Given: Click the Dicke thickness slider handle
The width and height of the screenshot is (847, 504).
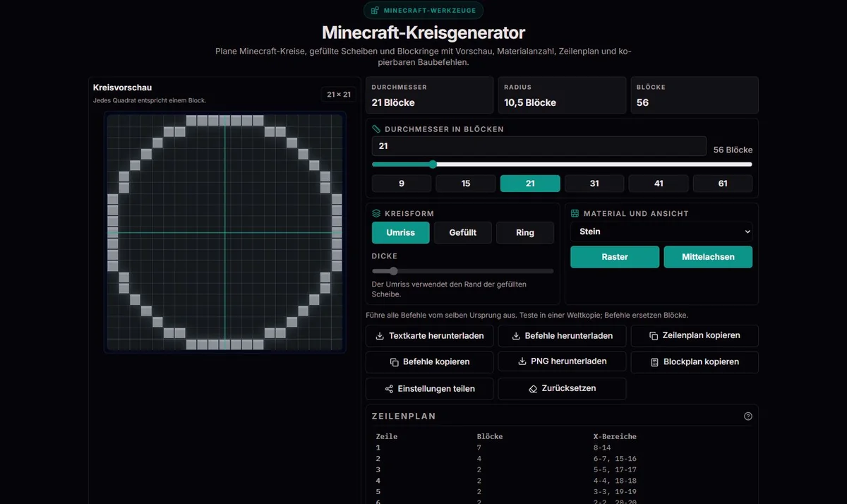Looking at the screenshot, I should pos(393,271).
